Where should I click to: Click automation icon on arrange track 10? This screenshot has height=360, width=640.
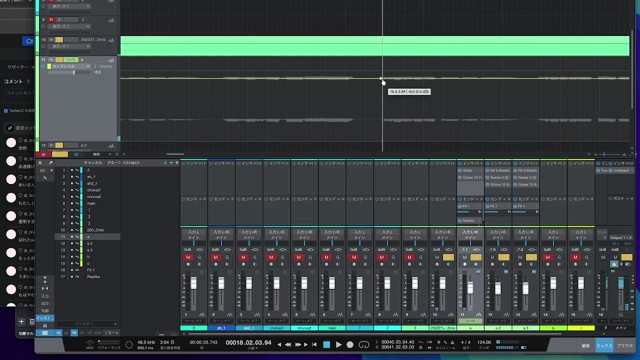[x=111, y=40]
